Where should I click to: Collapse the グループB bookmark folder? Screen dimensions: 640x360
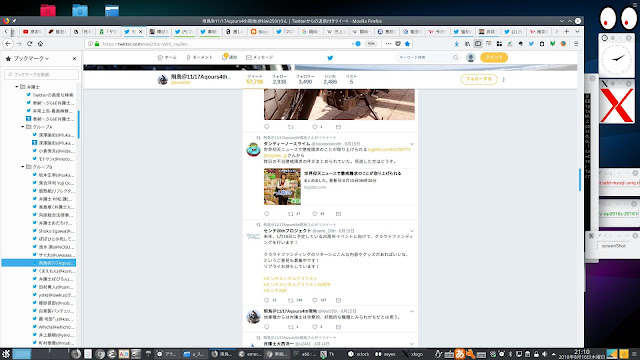point(22,167)
